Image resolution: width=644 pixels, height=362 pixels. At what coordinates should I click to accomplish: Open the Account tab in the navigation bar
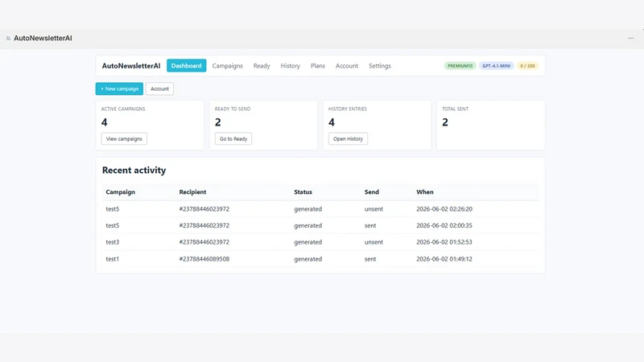347,66
